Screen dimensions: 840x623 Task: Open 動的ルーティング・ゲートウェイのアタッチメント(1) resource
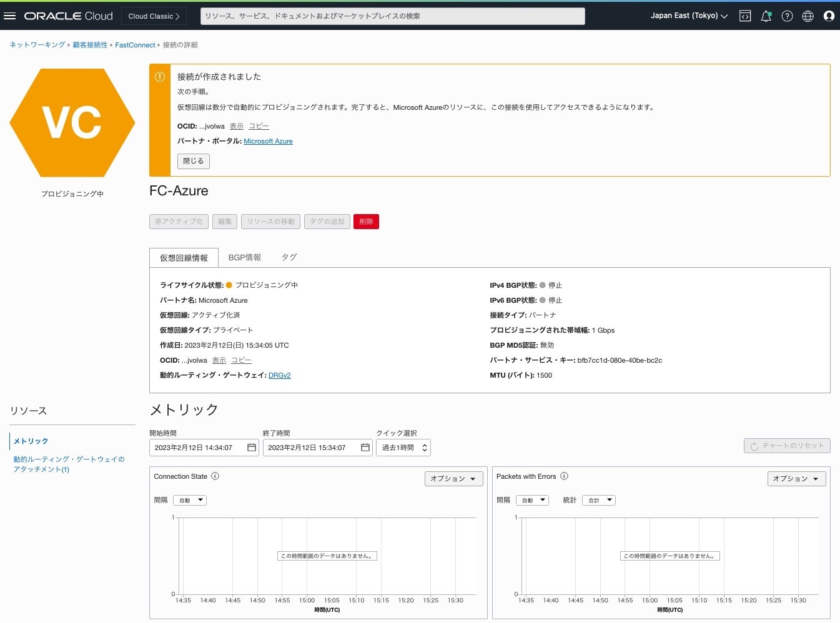tap(69, 464)
